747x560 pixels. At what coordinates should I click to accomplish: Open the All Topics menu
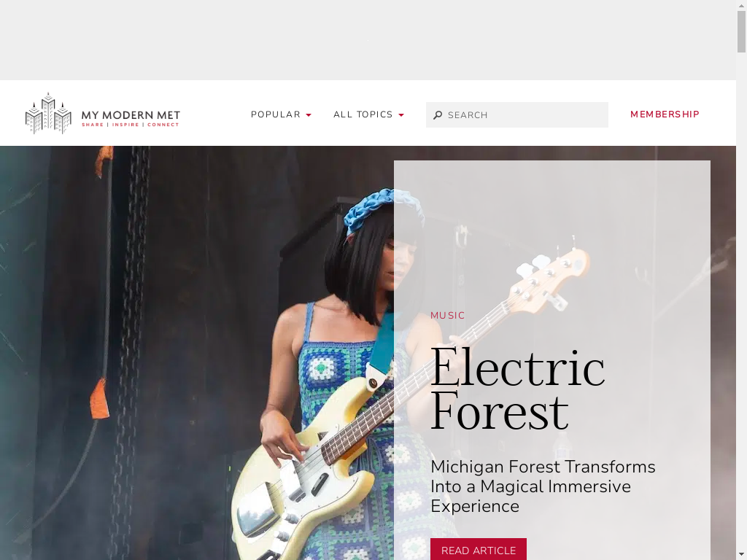363,114
